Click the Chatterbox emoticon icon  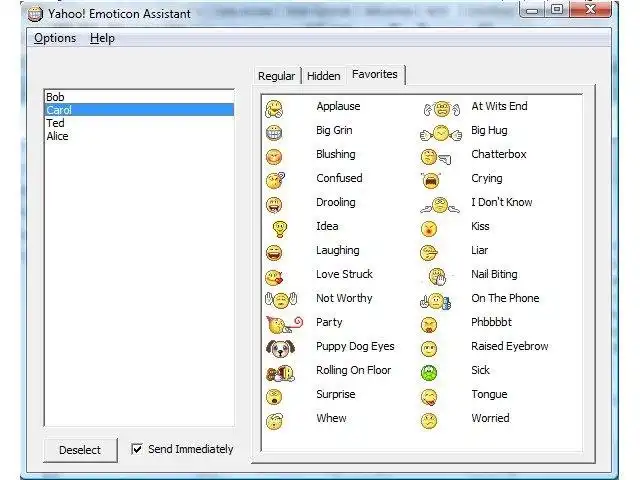436,157
